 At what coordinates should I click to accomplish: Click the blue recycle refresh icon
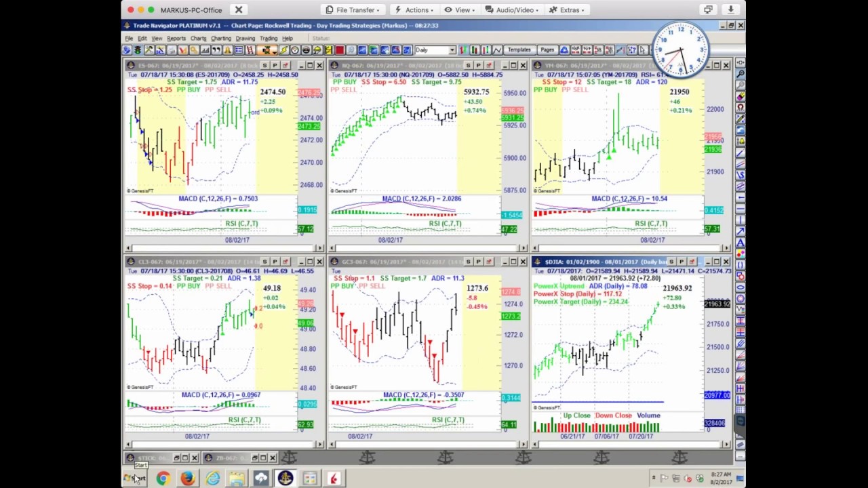(565, 50)
